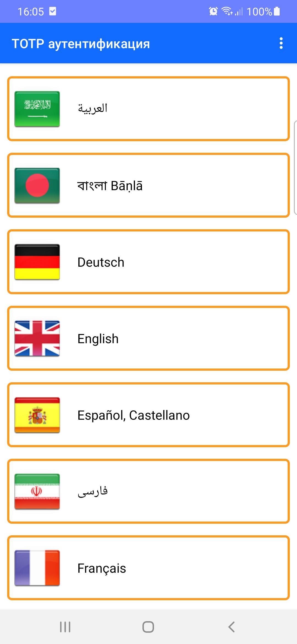Tap the United Kingdom flag icon
The width and height of the screenshot is (297, 644).
click(37, 339)
